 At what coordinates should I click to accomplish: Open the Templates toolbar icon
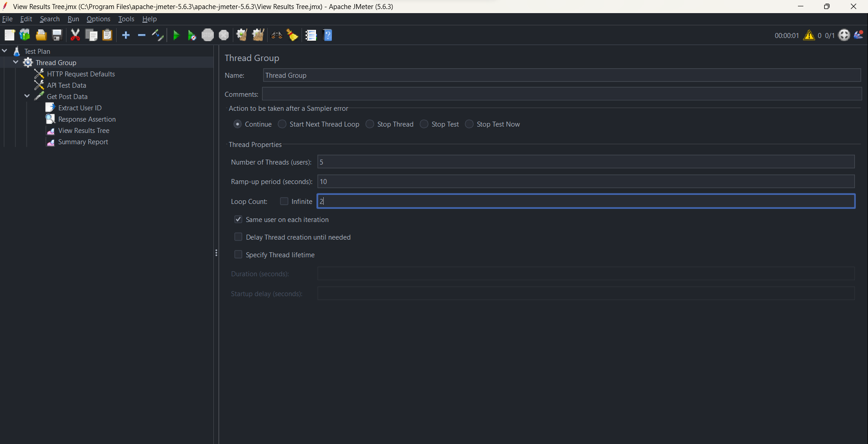click(24, 35)
